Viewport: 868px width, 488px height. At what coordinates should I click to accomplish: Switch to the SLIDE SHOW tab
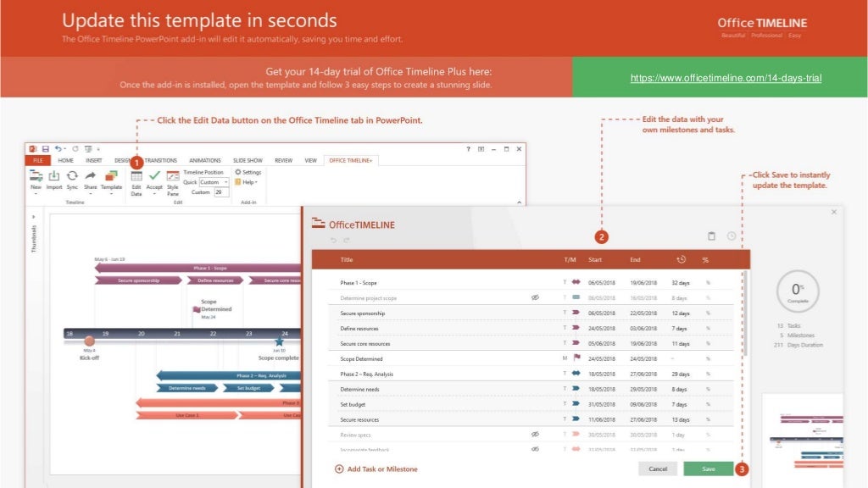(248, 160)
